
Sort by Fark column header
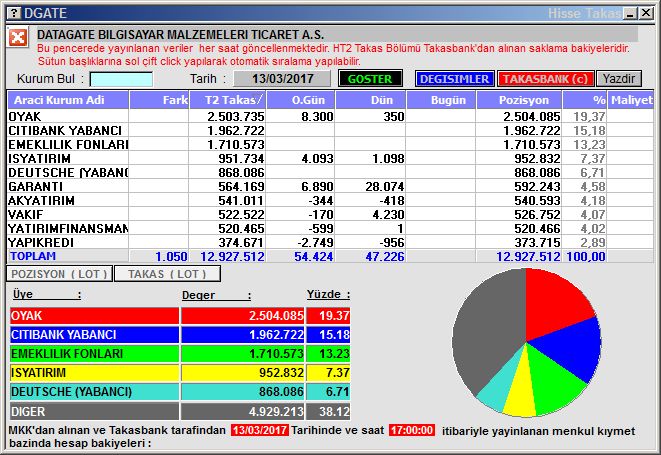pyautogui.click(x=159, y=100)
